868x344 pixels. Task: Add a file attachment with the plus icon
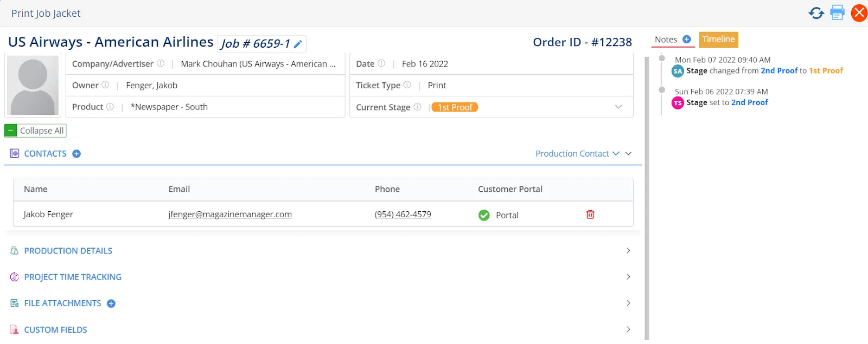click(111, 304)
